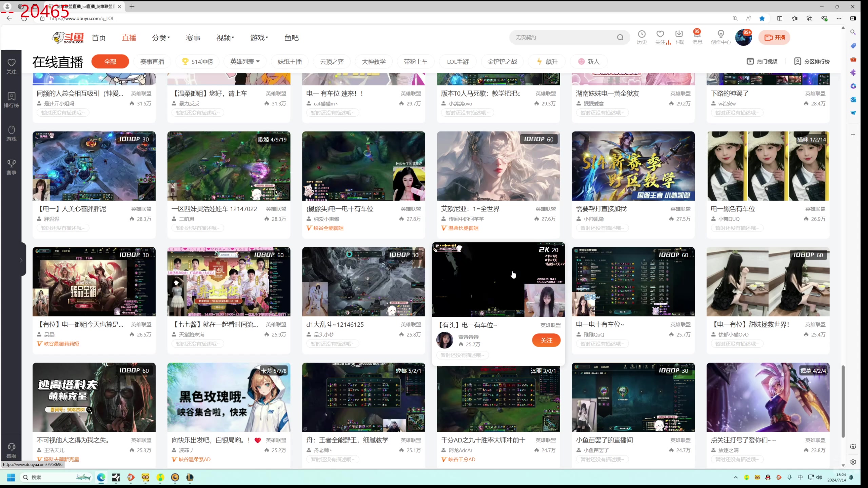Open 逃离塔科夫萌新克星 thumbnail

(x=94, y=397)
